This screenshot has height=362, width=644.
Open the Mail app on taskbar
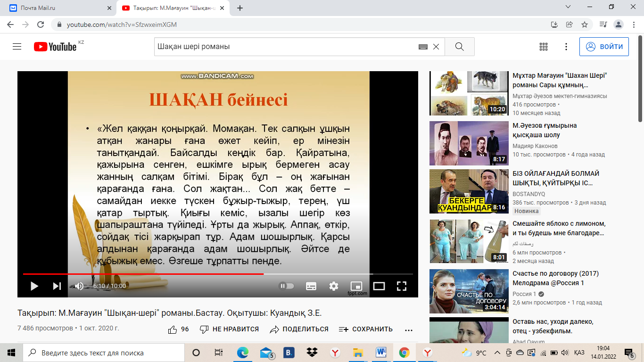tap(266, 353)
